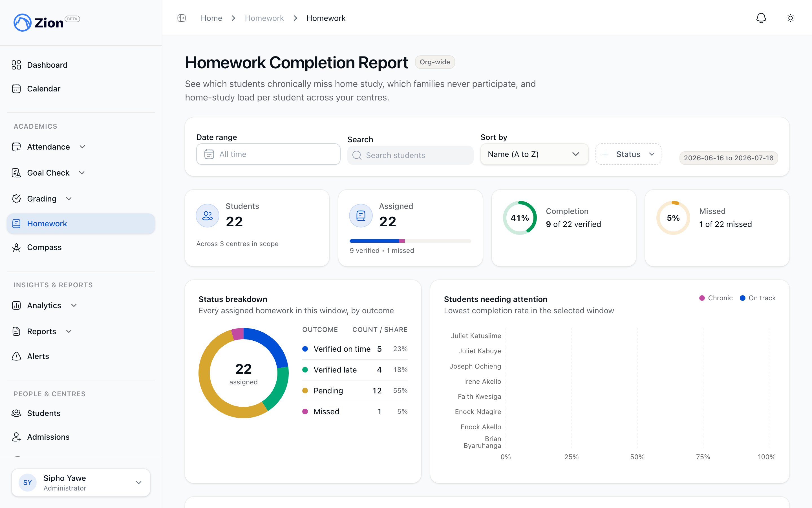Open notifications bell icon
This screenshot has width=812, height=508.
click(x=761, y=18)
